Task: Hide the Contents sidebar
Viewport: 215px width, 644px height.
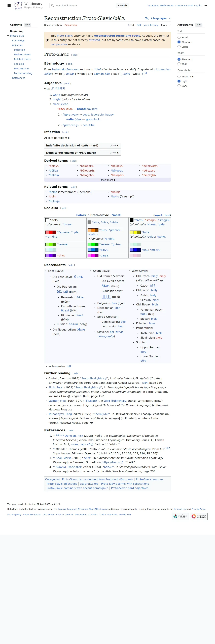Action: click(x=27, y=25)
